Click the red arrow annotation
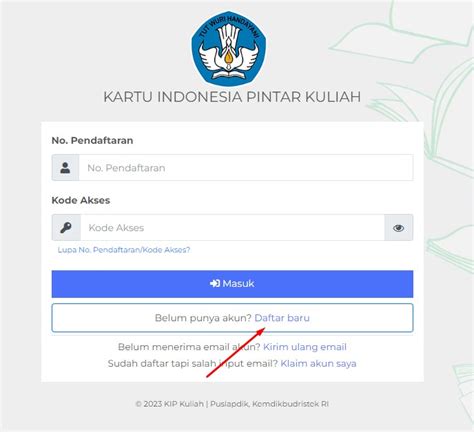The image size is (474, 432). pos(236,353)
